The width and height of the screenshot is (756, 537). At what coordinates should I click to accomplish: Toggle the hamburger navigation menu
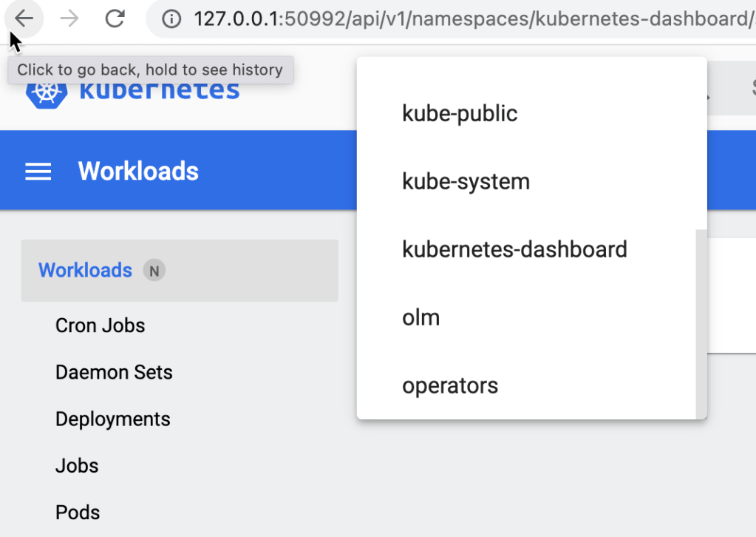(38, 172)
